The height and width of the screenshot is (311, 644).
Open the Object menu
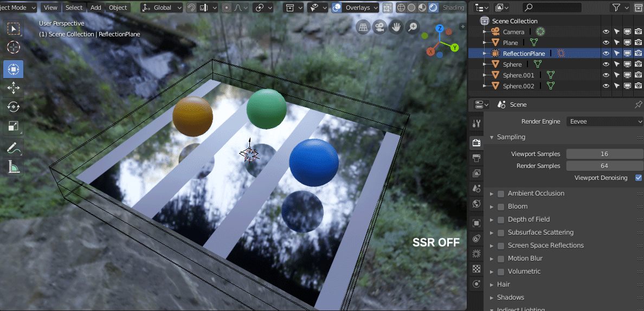(x=118, y=8)
